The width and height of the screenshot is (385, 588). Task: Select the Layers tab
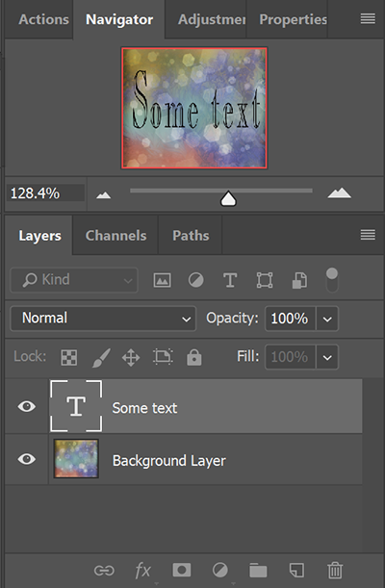[39, 236]
